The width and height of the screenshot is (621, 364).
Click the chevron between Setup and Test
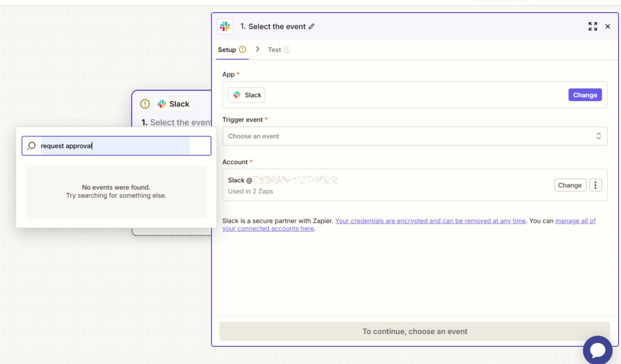tap(257, 49)
